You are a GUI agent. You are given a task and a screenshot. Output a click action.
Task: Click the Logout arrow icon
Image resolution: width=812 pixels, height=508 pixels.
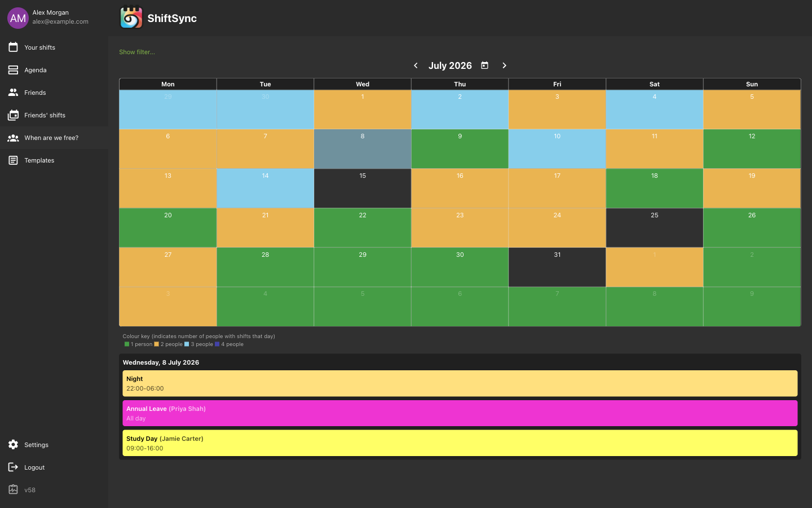coord(13,467)
